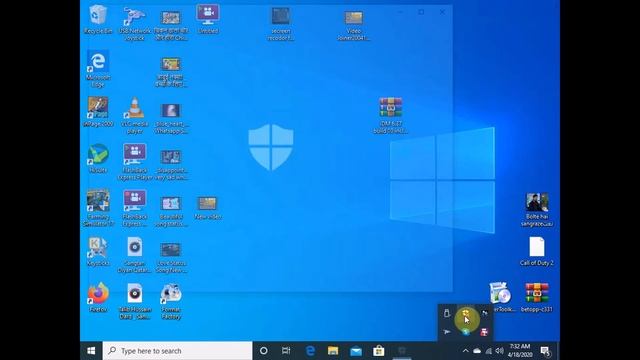Screen dimensions: 640x360
Task: Open USB Network Joystick shortcut
Action: [134, 23]
